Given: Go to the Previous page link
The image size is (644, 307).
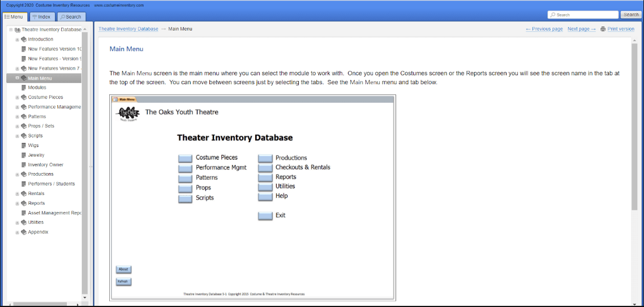Looking at the screenshot, I should coord(544,29).
